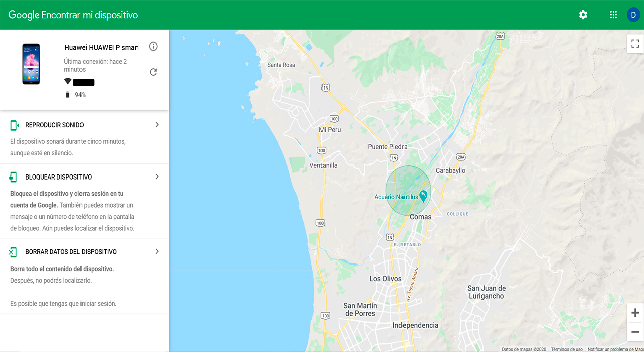644x352 pixels.
Task: Open the settings gear in header
Action: click(583, 15)
